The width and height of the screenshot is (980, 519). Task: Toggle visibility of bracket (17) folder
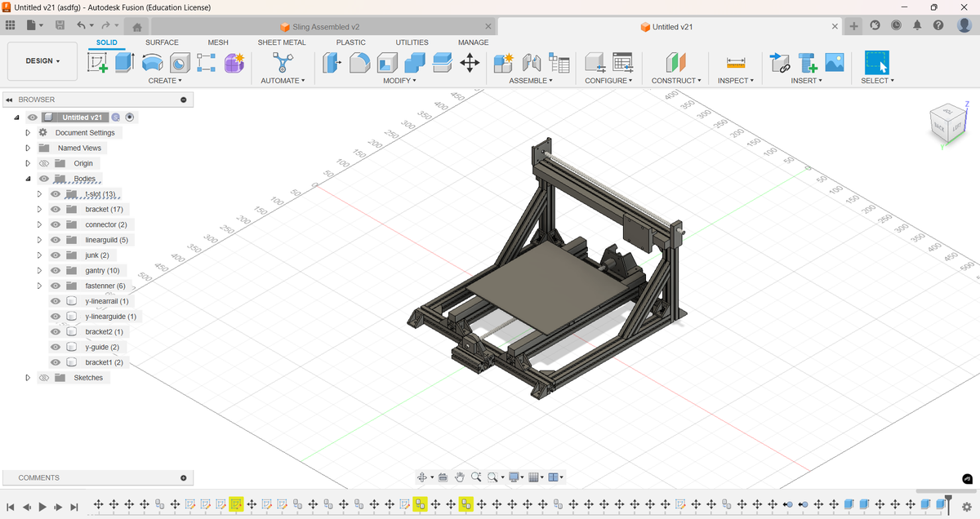(56, 209)
